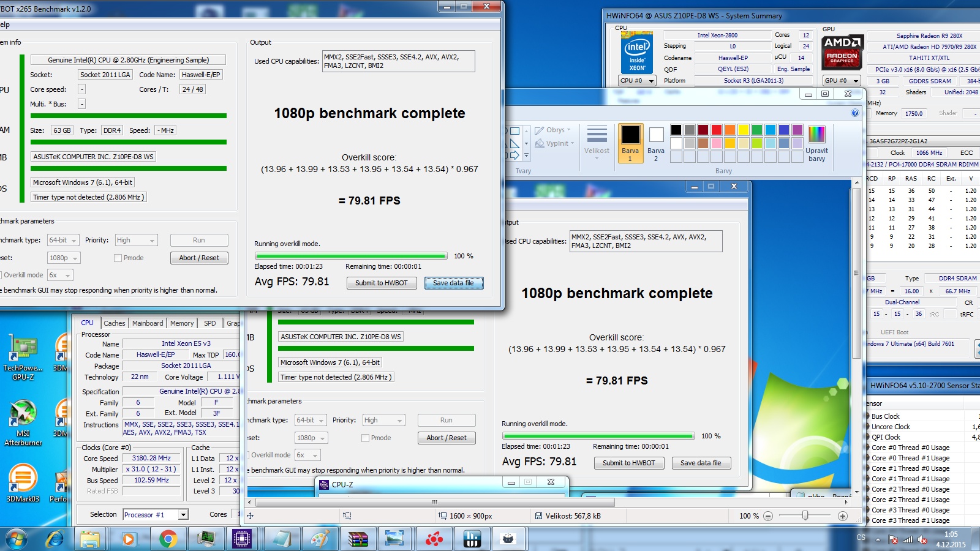This screenshot has width=980, height=551.
Task: Click Paint zoom out minus button
Action: pos(768,516)
